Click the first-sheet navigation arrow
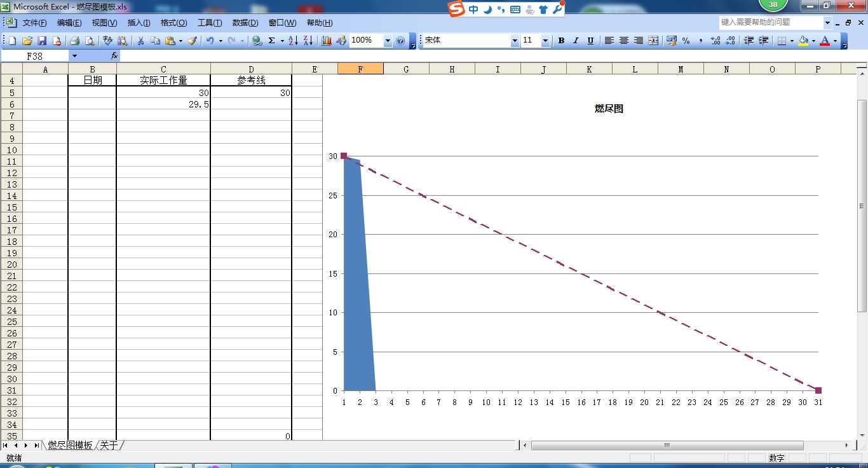 pyautogui.click(x=6, y=445)
